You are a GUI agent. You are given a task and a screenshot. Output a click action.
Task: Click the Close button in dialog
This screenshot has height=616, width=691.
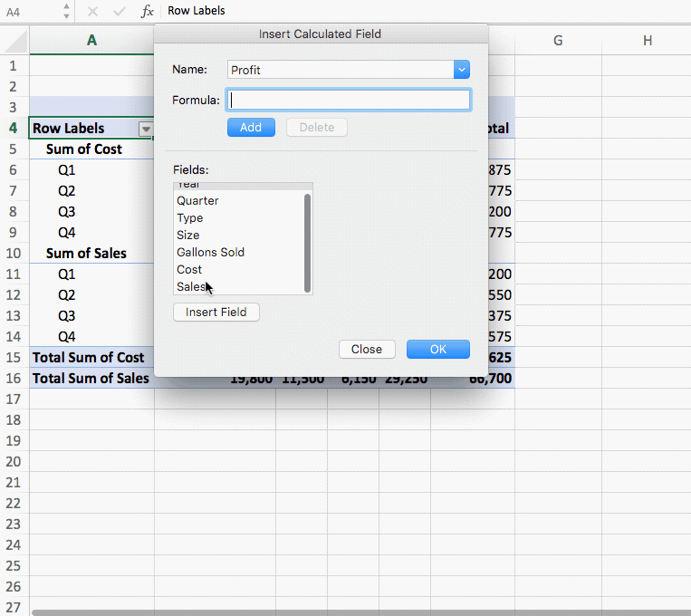pyautogui.click(x=367, y=350)
